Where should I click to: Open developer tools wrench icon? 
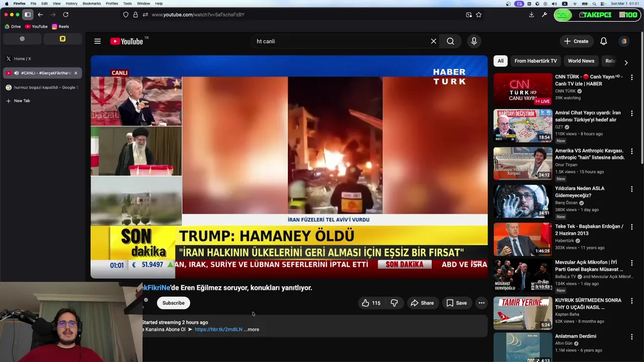(x=544, y=15)
